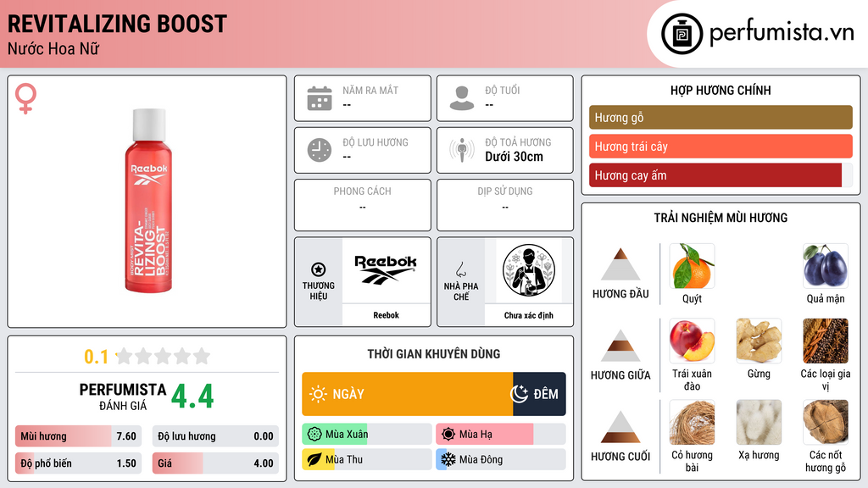Click the Reebok brand name label
Viewport: 868px width, 488px height.
coord(386,315)
